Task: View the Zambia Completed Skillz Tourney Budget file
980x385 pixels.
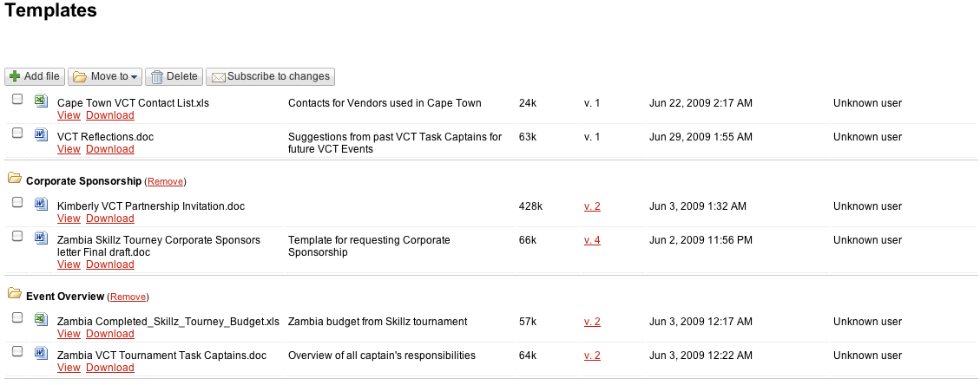Action: [69, 334]
